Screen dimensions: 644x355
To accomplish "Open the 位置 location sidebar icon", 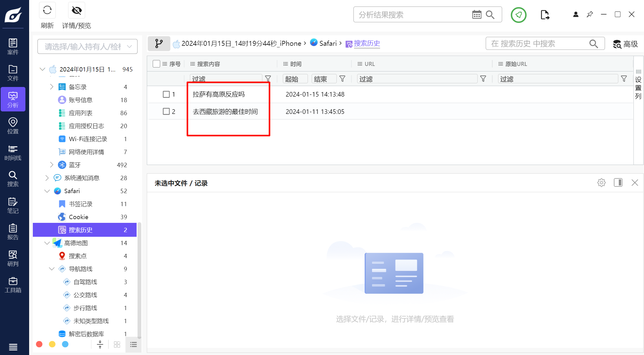I will click(13, 126).
